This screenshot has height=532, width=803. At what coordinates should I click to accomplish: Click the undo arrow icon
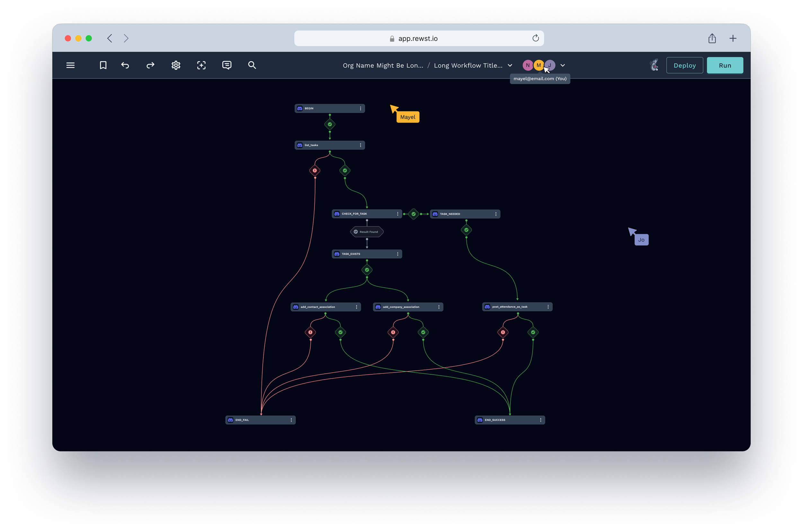point(125,65)
